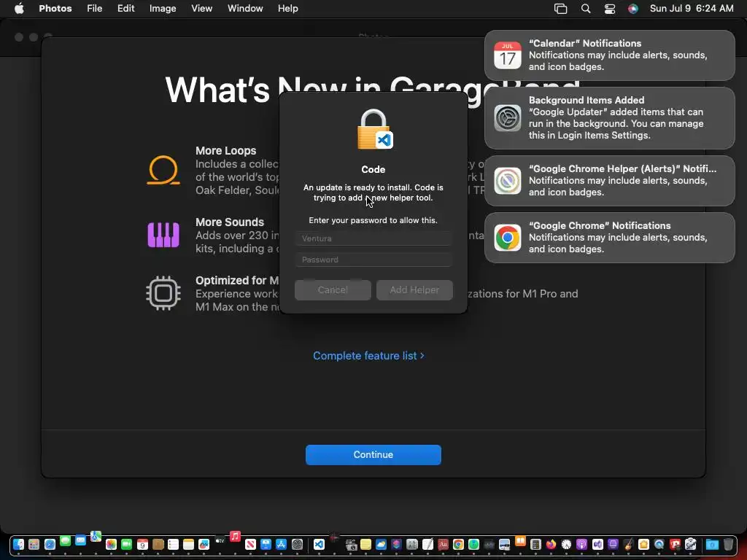Open Google Chrome in the Dock
The image size is (747, 560).
[x=458, y=544]
